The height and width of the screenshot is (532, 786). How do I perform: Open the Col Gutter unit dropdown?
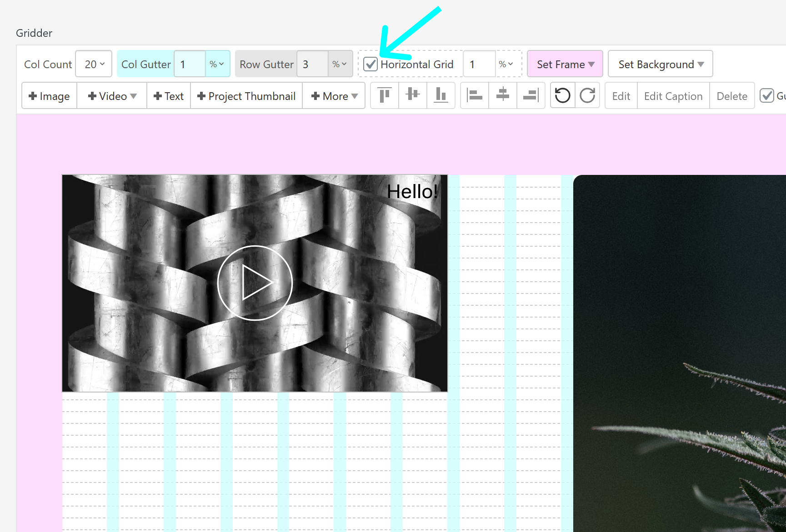click(217, 64)
